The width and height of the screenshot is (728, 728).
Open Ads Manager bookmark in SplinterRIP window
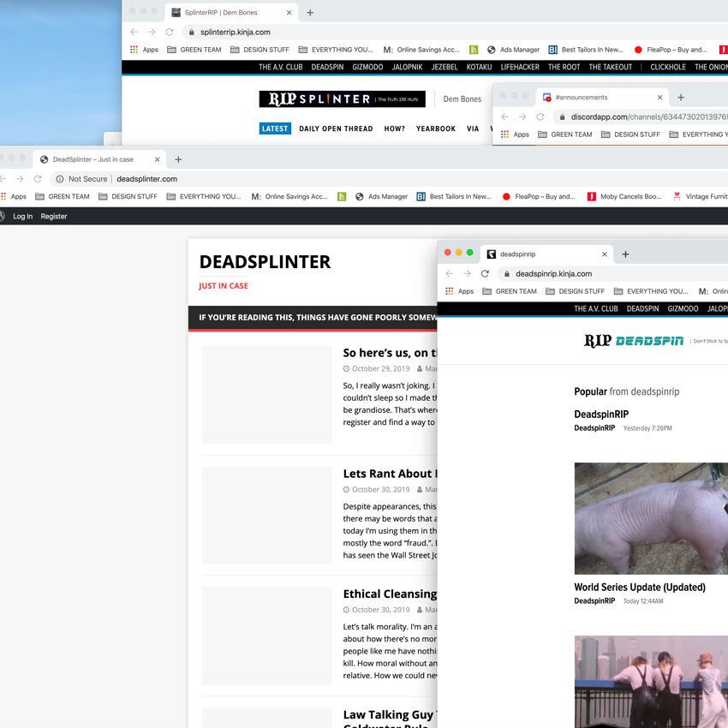(x=514, y=50)
